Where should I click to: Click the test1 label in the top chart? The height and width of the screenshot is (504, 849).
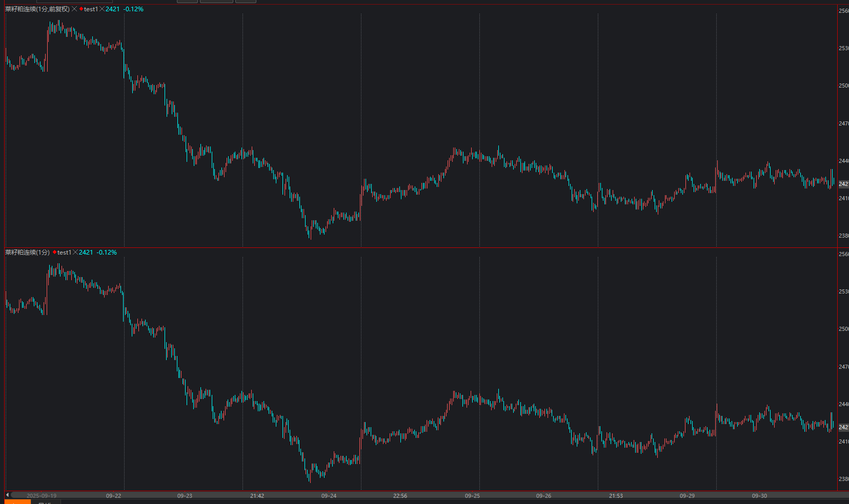[91, 9]
